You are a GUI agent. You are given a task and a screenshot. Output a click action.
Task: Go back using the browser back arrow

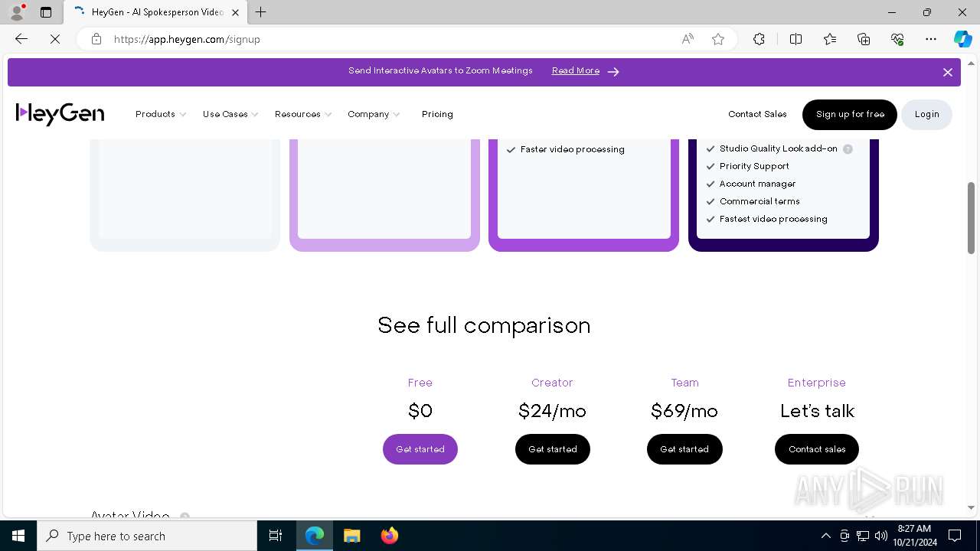pos(21,39)
